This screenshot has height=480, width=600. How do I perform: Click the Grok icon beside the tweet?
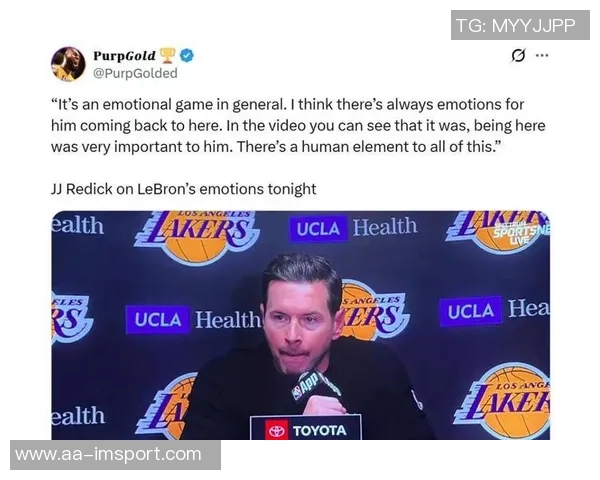[x=518, y=56]
